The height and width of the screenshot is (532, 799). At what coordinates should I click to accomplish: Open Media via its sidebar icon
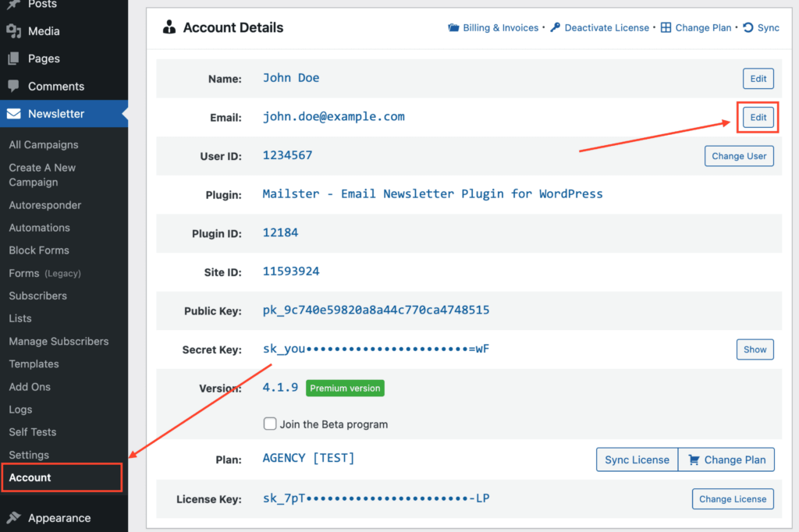coord(13,31)
